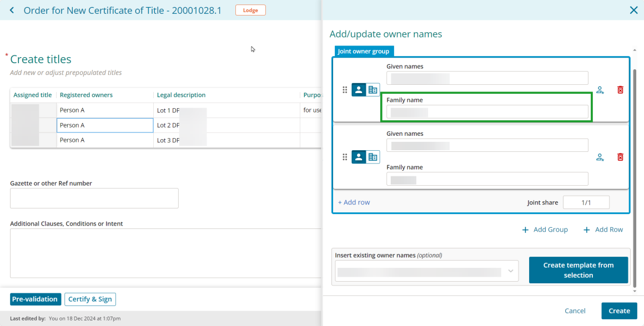Click the person-star icon for the first owner
The height and width of the screenshot is (326, 644).
click(x=600, y=90)
